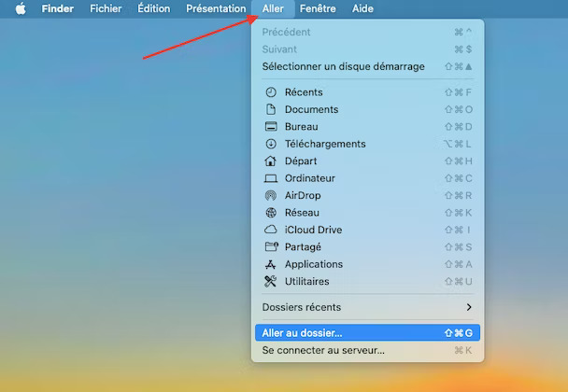Open the Départ house icon
Screen dimensions: 568x392
point(271,161)
